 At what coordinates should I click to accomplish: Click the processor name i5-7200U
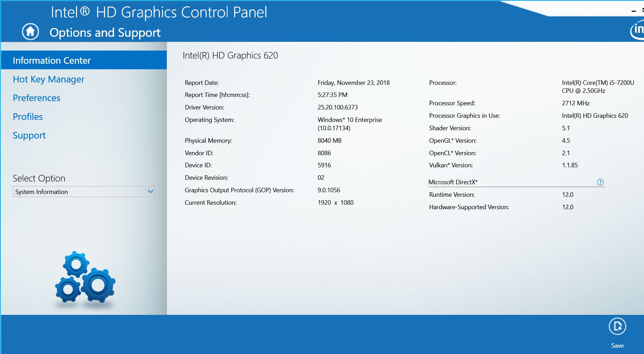click(598, 87)
